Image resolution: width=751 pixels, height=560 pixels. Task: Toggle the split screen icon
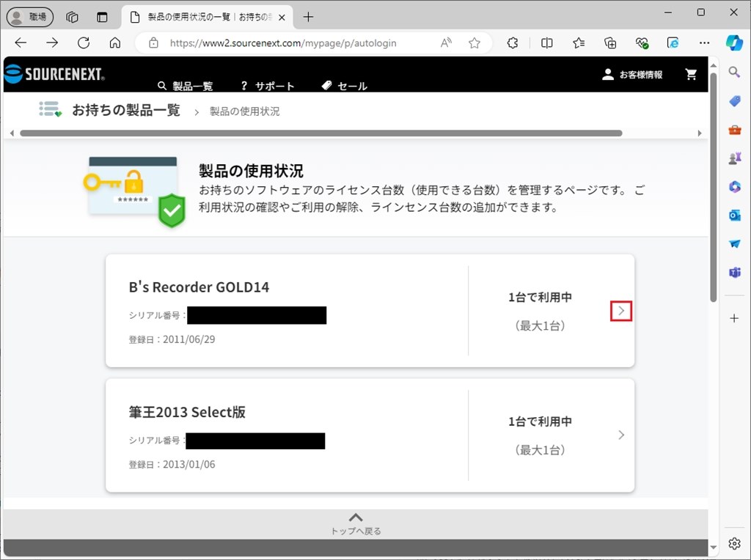pyautogui.click(x=546, y=43)
